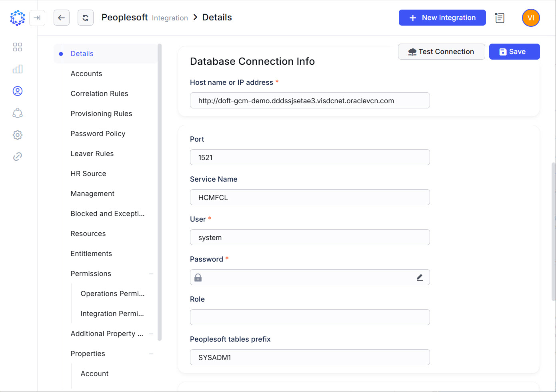The height and width of the screenshot is (392, 556).
Task: Go back using the left arrow icon
Action: click(x=62, y=18)
